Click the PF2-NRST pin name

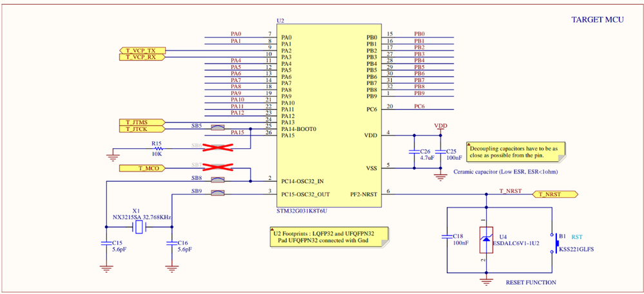pyautogui.click(x=364, y=194)
